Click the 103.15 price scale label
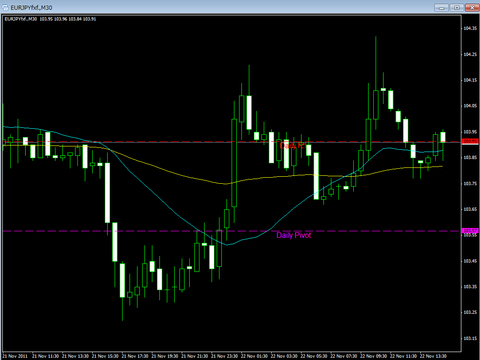Screen dimensions: 480x360 click(x=470, y=339)
